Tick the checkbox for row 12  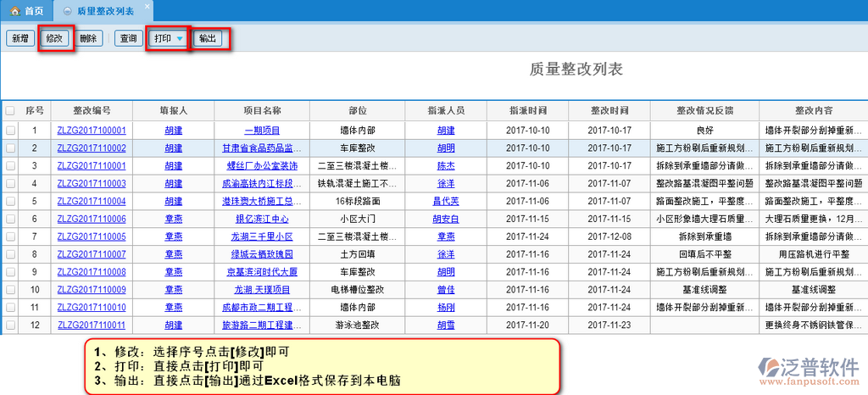[10, 325]
